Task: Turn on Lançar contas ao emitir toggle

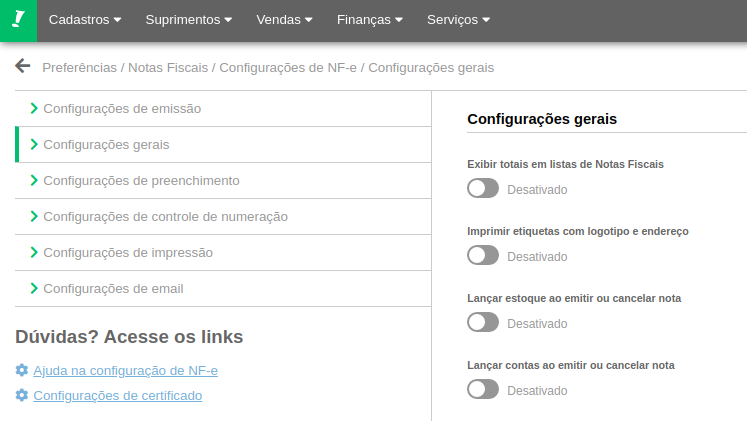Action: tap(483, 389)
